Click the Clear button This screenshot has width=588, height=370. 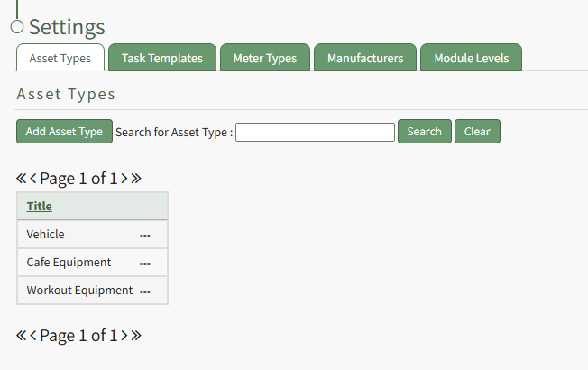[477, 132]
